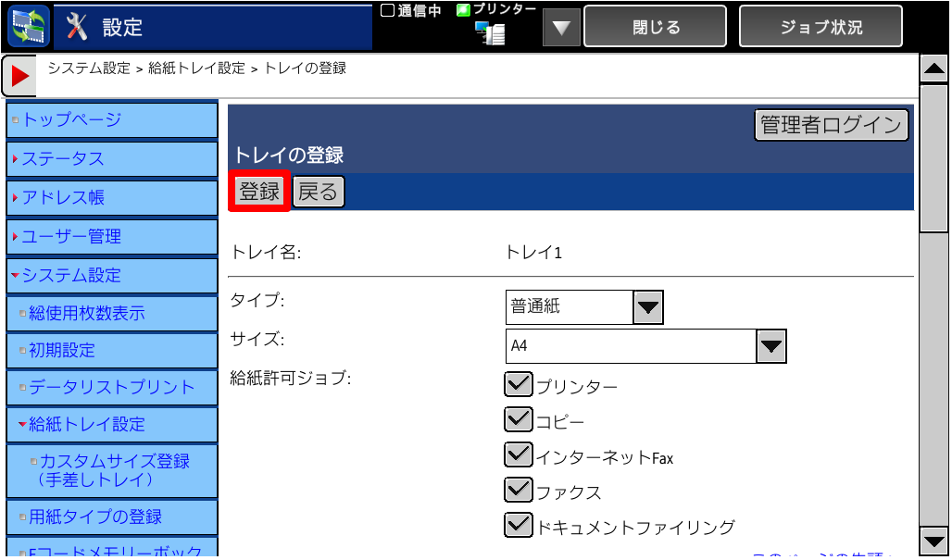Uncheck the コピー checkbox
The width and height of the screenshot is (952, 560).
(x=518, y=420)
